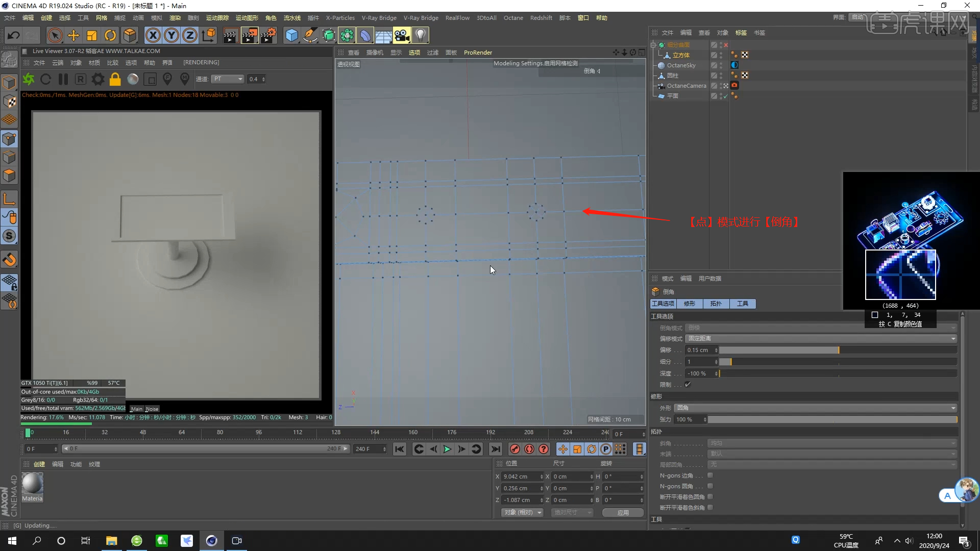Open the PT channel dropdown
This screenshot has width=980, height=551.
coord(228,79)
